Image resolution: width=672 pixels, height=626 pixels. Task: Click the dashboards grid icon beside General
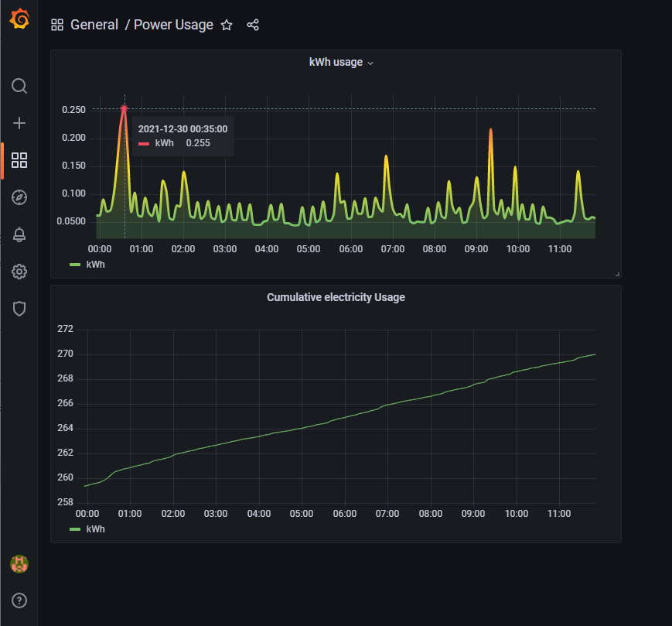[x=57, y=25]
